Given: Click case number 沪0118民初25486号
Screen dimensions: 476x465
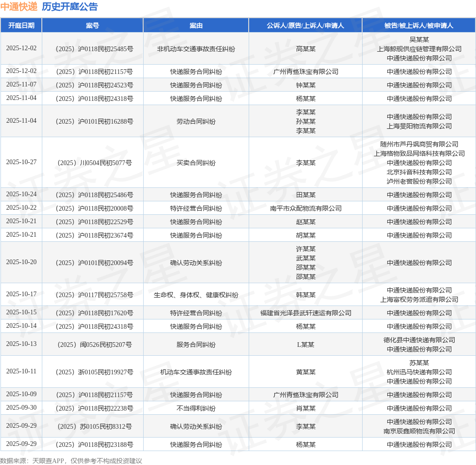Looking at the screenshot, I should coord(94,195).
